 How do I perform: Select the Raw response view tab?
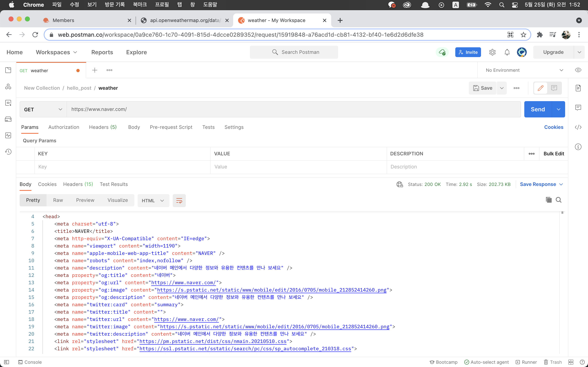pos(58,200)
